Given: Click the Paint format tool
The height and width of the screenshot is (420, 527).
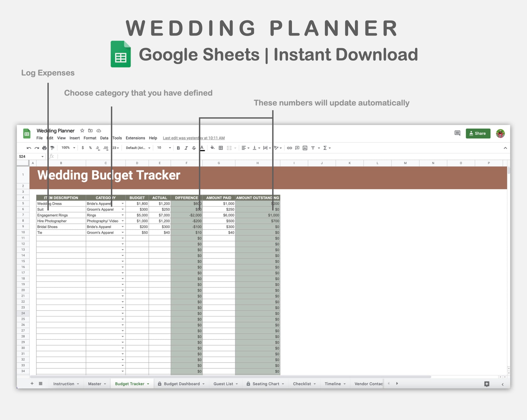Looking at the screenshot, I should pyautogui.click(x=52, y=148).
